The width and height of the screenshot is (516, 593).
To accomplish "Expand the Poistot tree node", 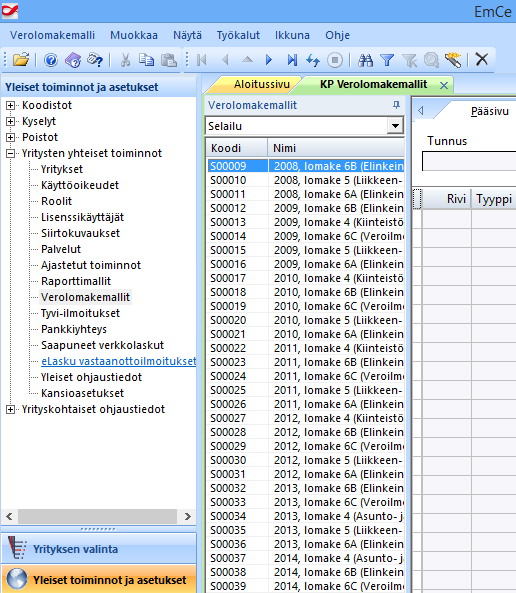I will click(11, 137).
